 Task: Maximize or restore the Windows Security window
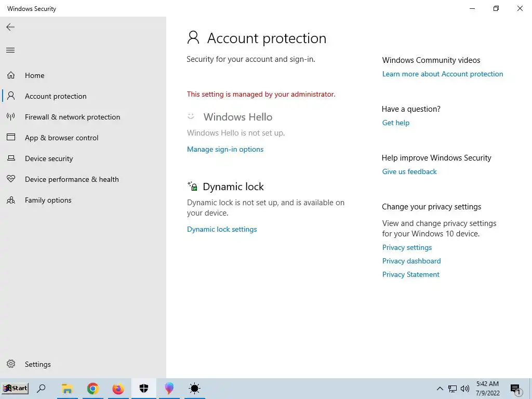coord(496,8)
